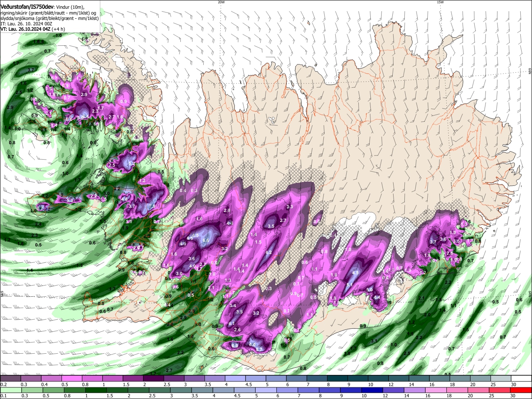Click the 7.9 precipitation value on the map
The width and height of the screenshot is (532, 399).
coord(152,206)
